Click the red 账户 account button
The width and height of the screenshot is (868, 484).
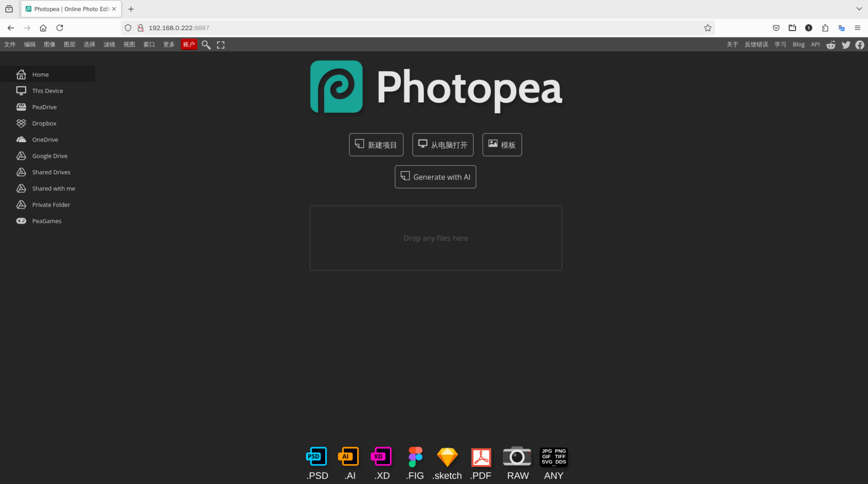[189, 45]
